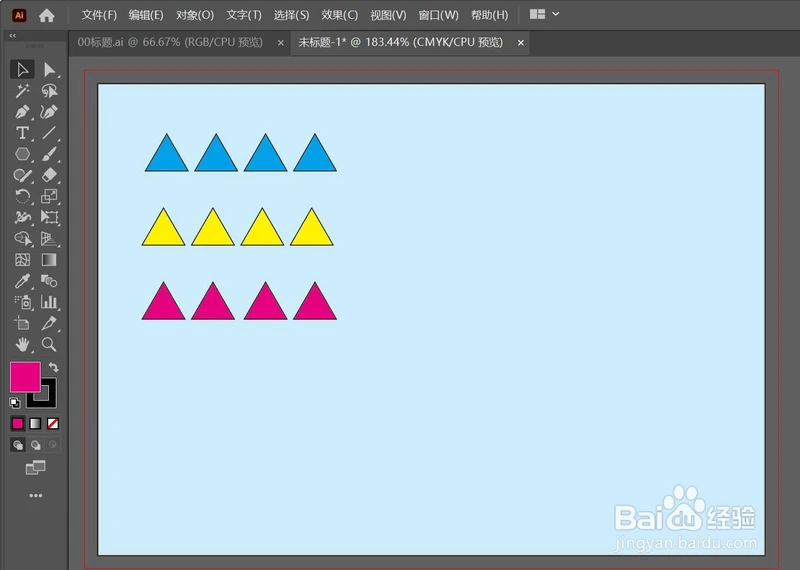Expand the workspace switcher chevron
The height and width of the screenshot is (570, 800).
(x=556, y=14)
